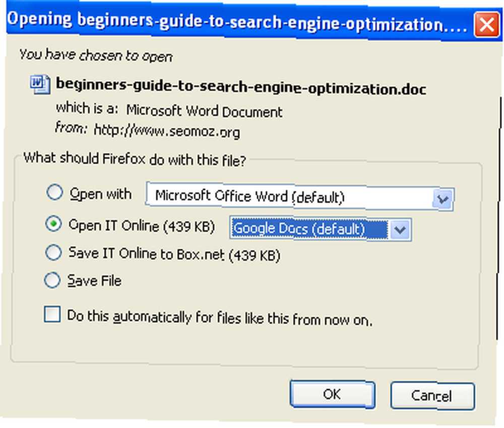Confirm with the OK button
Screen dimensions: 504x428
coord(332,394)
